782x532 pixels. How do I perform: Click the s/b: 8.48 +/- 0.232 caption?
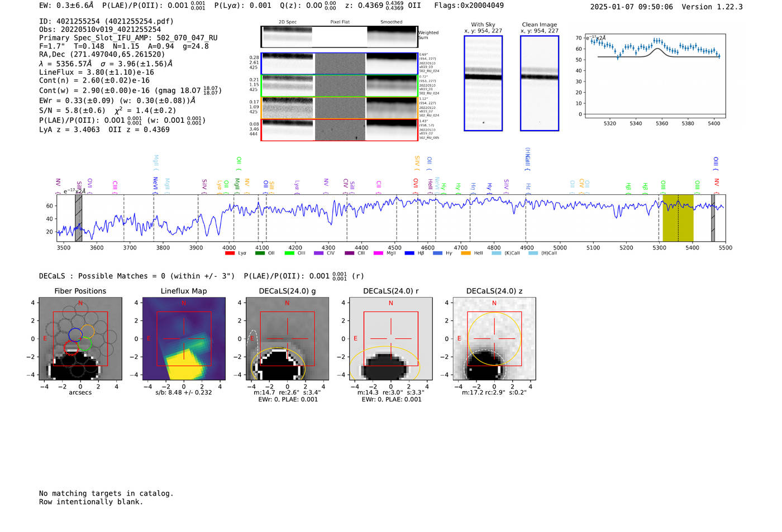pyautogui.click(x=184, y=392)
